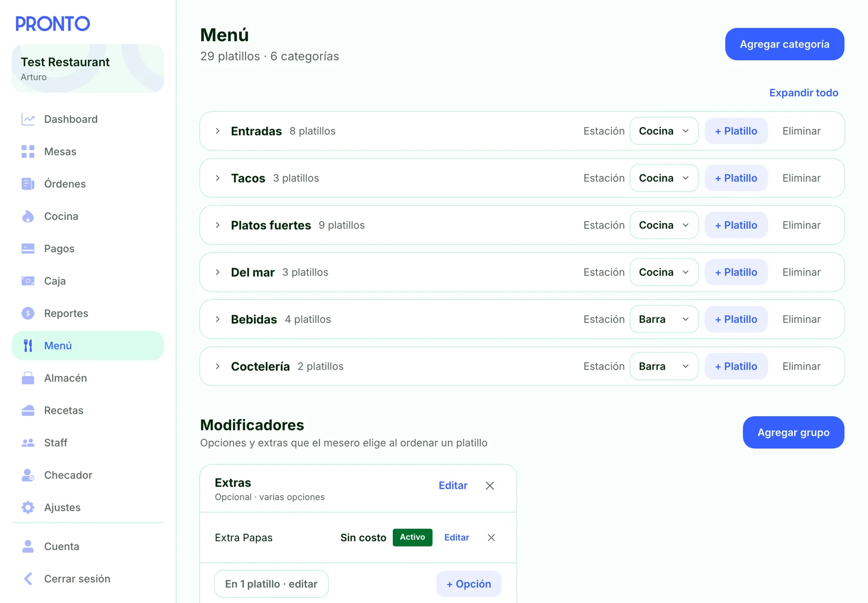Delete the Extra Papas option with X
This screenshot has height=603, width=868.
(491, 537)
